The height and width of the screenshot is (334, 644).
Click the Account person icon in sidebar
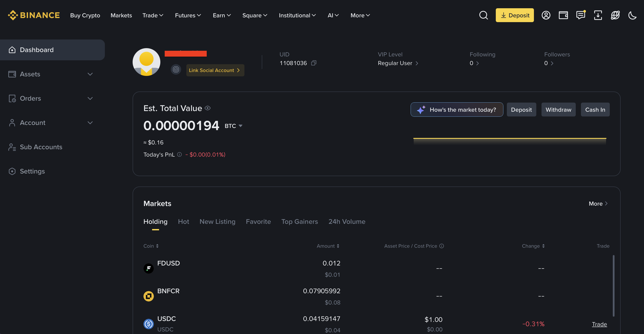pos(12,123)
